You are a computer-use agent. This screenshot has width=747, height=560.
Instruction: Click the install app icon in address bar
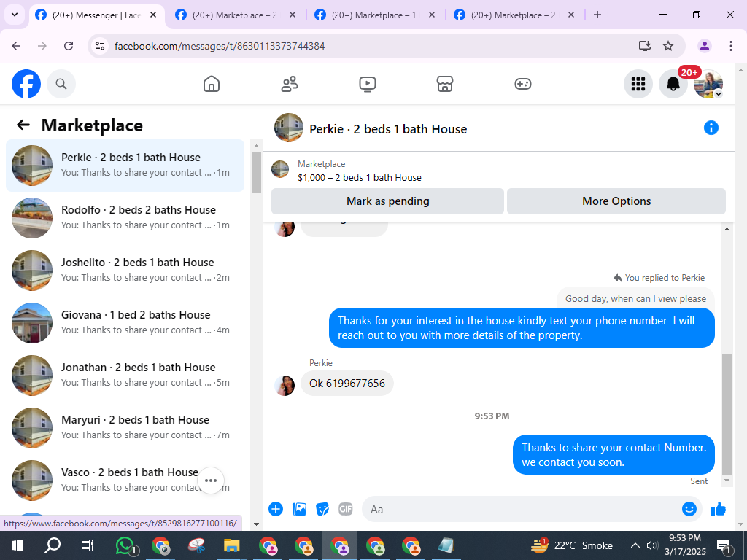tap(645, 46)
